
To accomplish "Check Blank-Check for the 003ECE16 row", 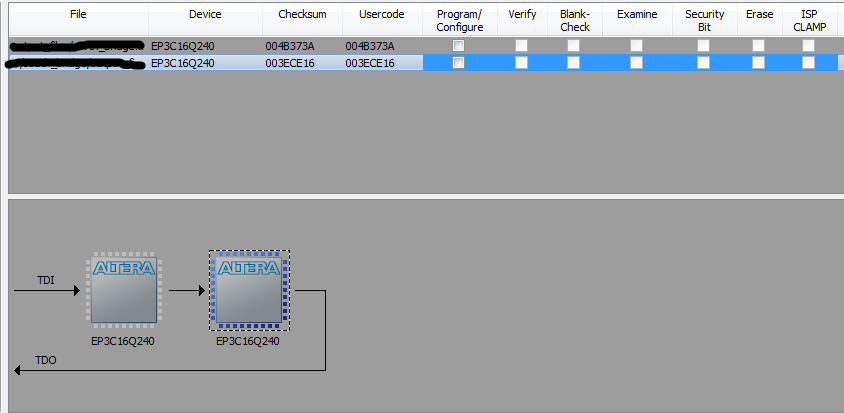I will (573, 63).
